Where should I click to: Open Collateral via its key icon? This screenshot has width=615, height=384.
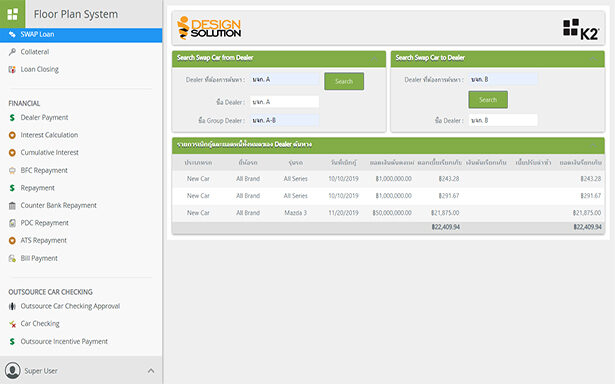[12, 52]
